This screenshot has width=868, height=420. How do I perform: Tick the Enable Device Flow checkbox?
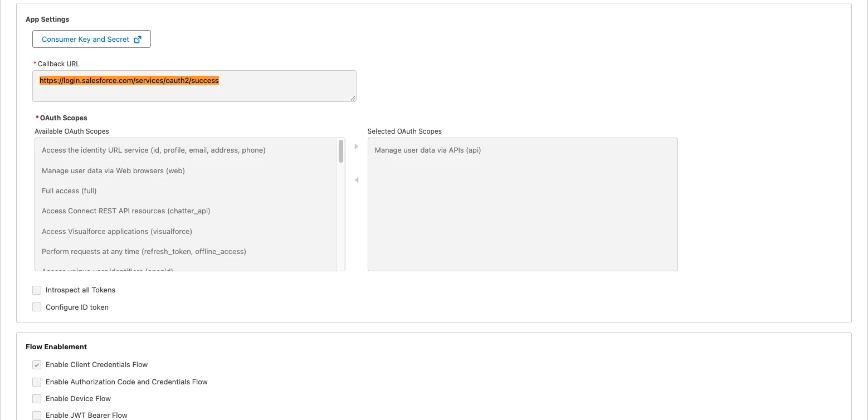coord(37,399)
